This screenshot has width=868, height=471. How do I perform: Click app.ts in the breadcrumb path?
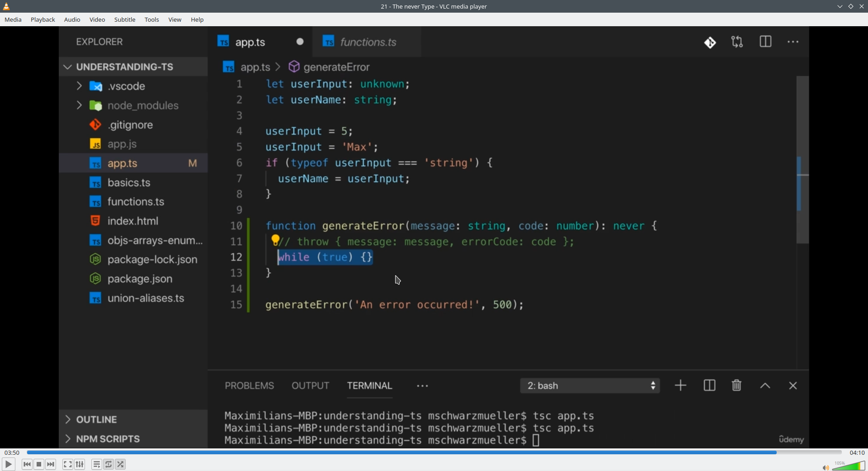pyautogui.click(x=255, y=67)
